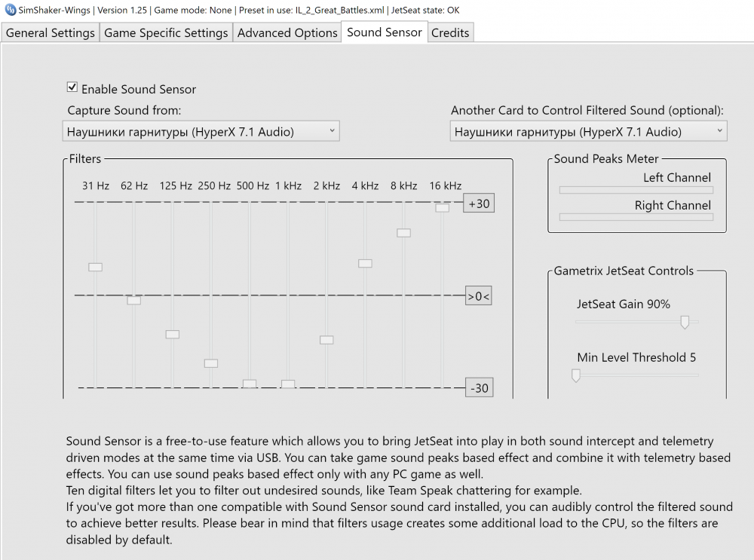
Task: Click the 8 kHz filter slider thumb
Action: pos(403,233)
